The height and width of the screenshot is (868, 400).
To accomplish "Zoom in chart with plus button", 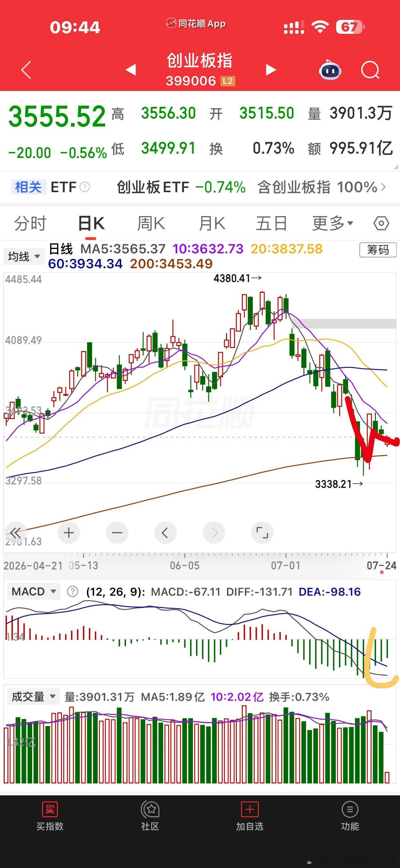I will (69, 533).
